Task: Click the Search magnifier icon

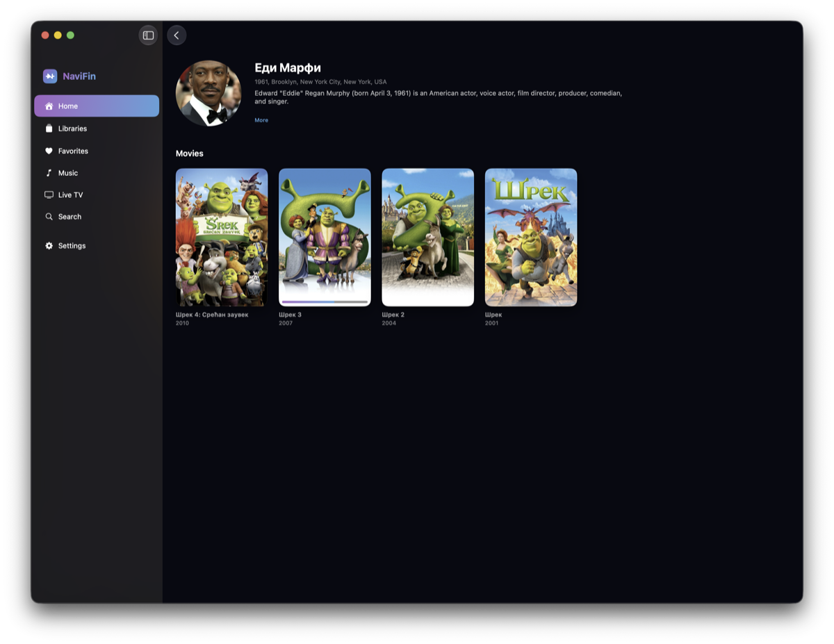Action: pos(49,217)
